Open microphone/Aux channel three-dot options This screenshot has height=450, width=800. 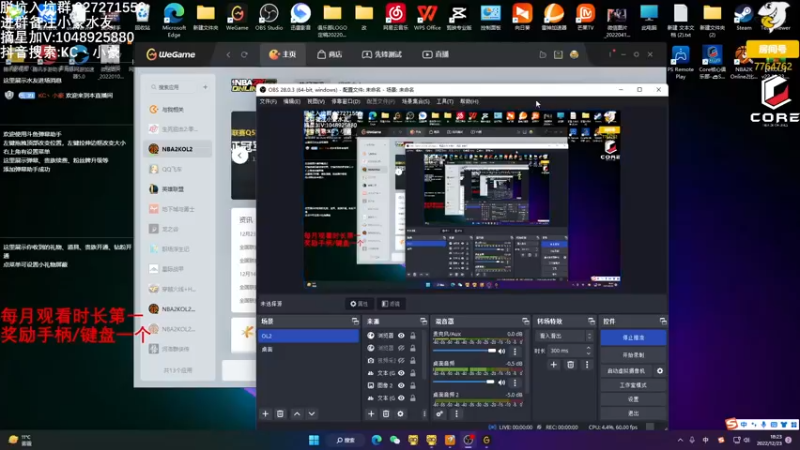(514, 351)
